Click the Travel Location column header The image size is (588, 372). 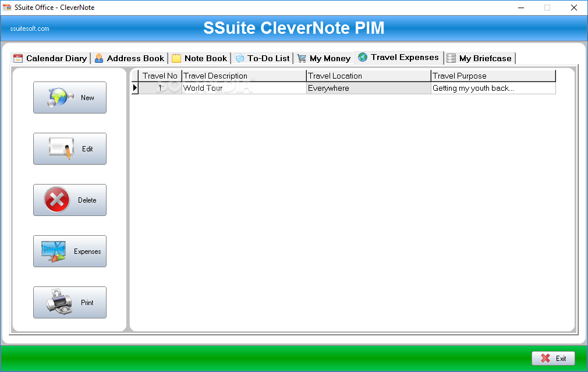369,76
